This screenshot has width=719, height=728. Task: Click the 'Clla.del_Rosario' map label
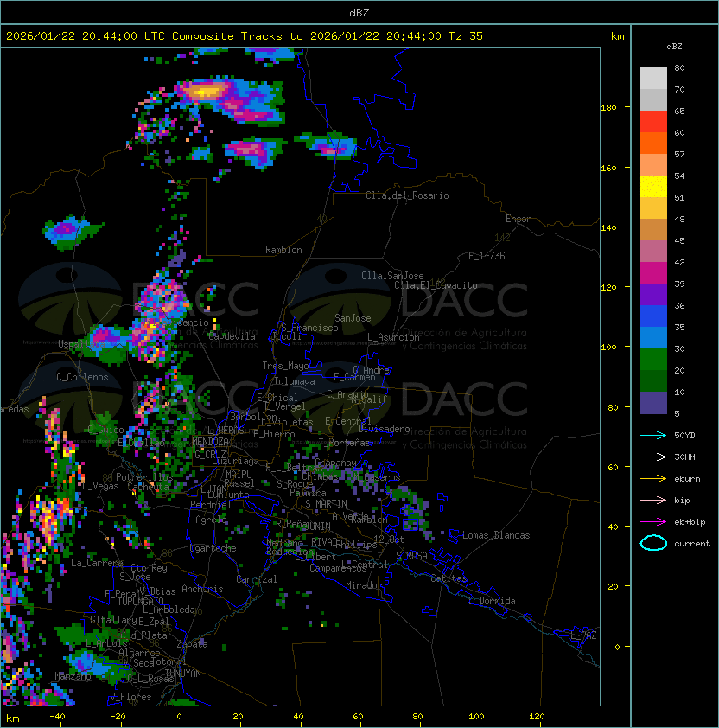click(407, 195)
